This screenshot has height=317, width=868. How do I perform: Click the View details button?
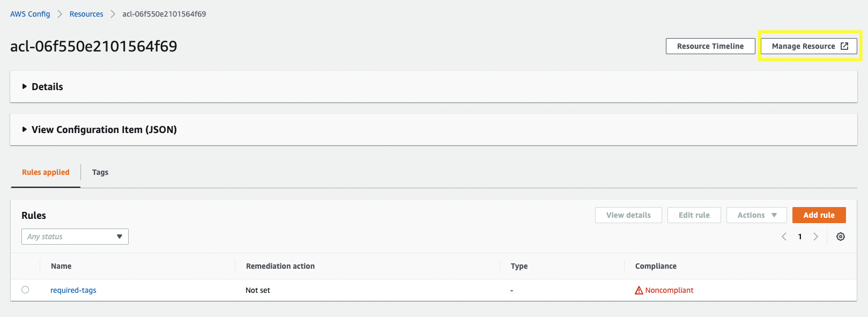coord(628,215)
